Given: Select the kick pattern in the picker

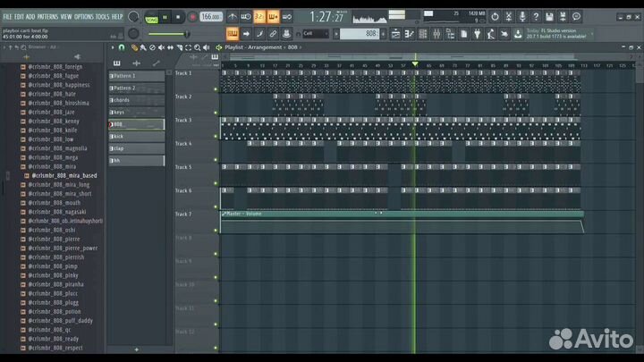Looking at the screenshot, I should click(137, 136).
